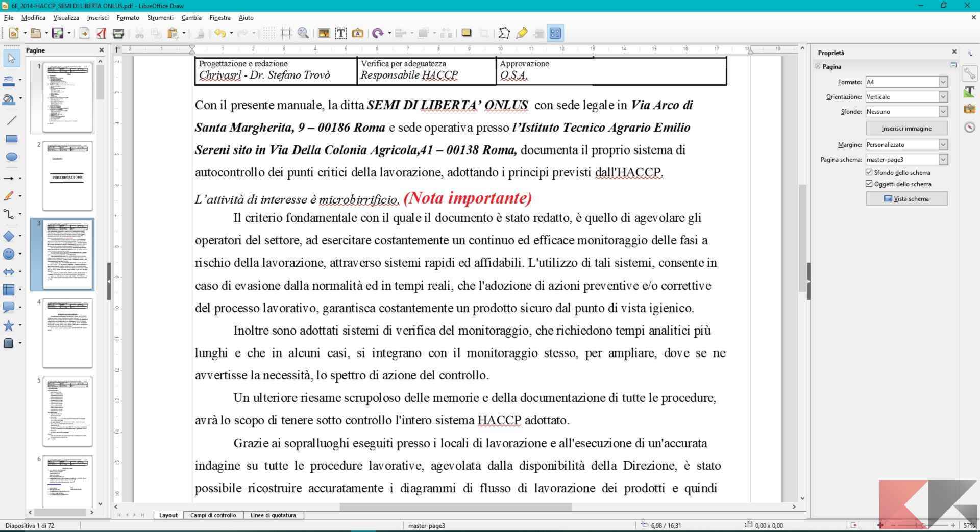Toggle Oggetti dello schema checkbox
Screen dimensions: 980x532
(x=869, y=184)
